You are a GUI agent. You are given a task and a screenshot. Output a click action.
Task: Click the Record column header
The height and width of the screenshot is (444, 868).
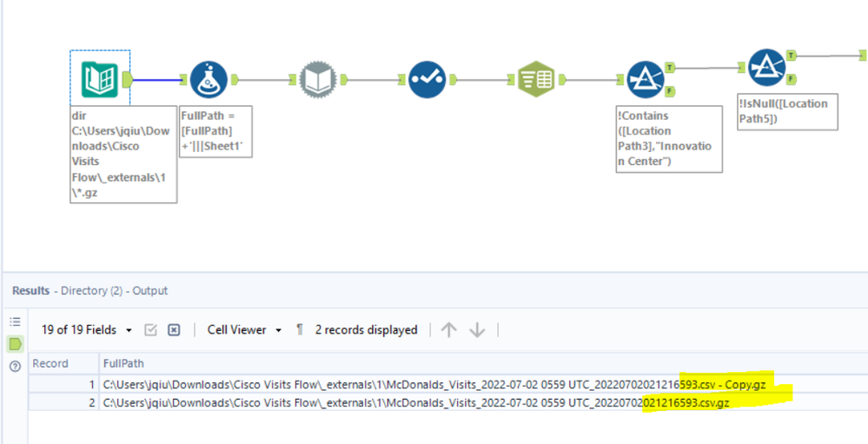coord(63,364)
